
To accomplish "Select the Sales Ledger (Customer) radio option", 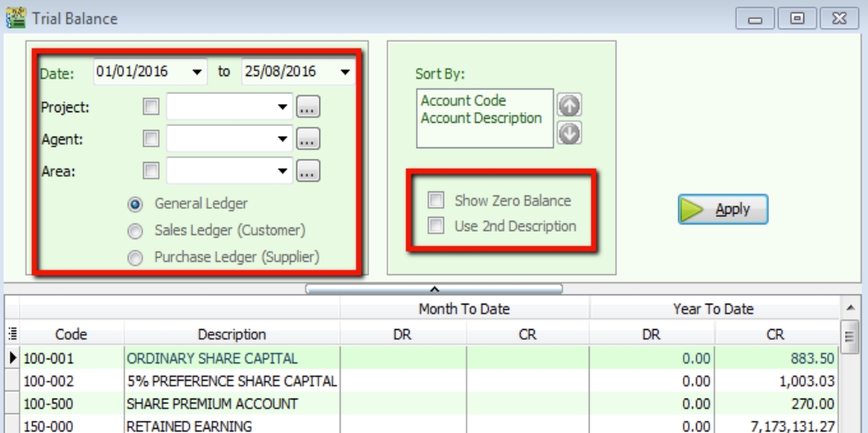I will coord(137,231).
